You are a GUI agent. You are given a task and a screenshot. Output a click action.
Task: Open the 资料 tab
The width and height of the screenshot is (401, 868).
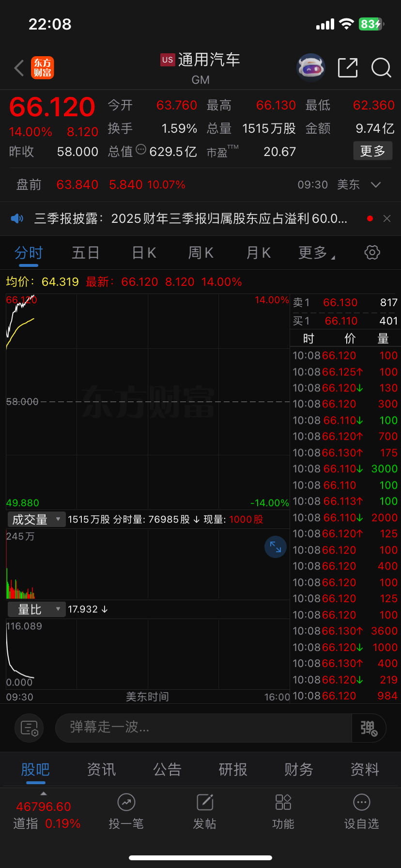365,769
